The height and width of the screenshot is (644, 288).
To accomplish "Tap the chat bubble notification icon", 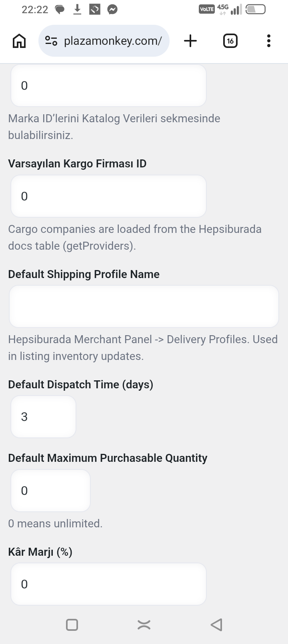I will 60,10.
